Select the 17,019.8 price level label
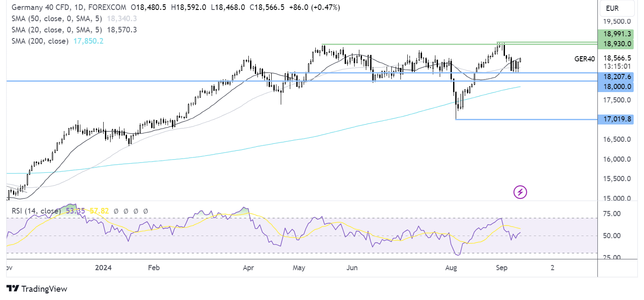 615,119
